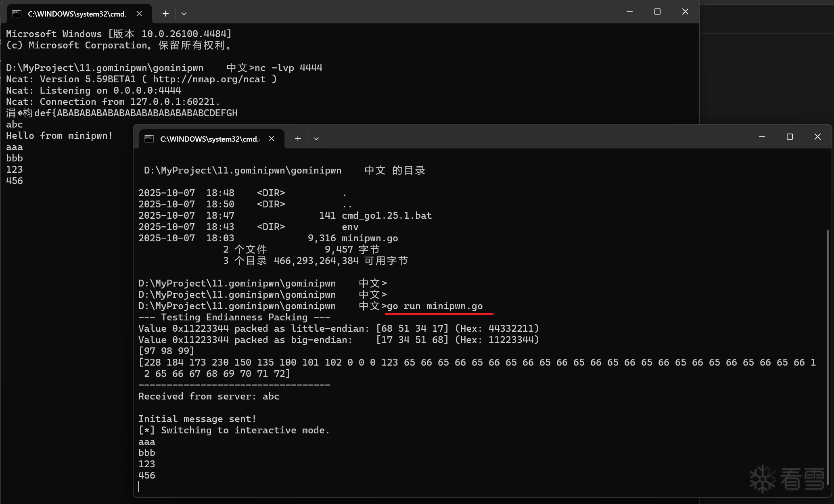Open new tab in front terminal window
The width and height of the screenshot is (834, 504).
tap(298, 139)
